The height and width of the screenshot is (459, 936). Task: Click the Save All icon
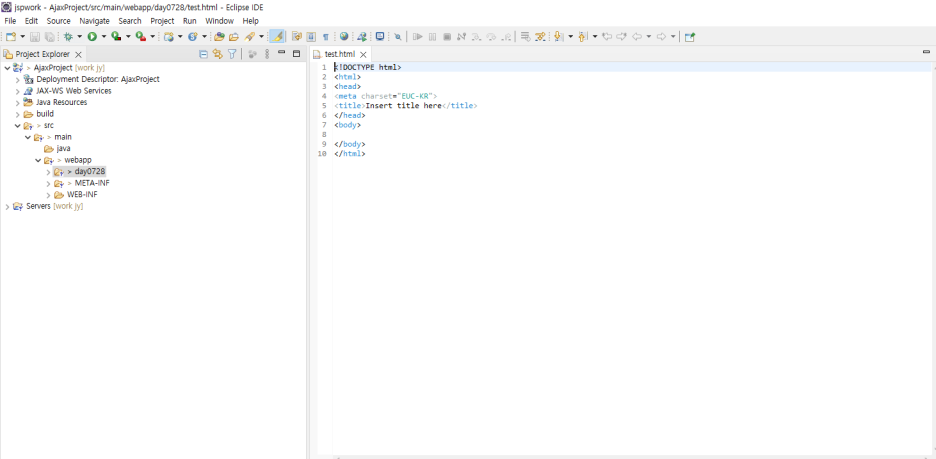50,36
